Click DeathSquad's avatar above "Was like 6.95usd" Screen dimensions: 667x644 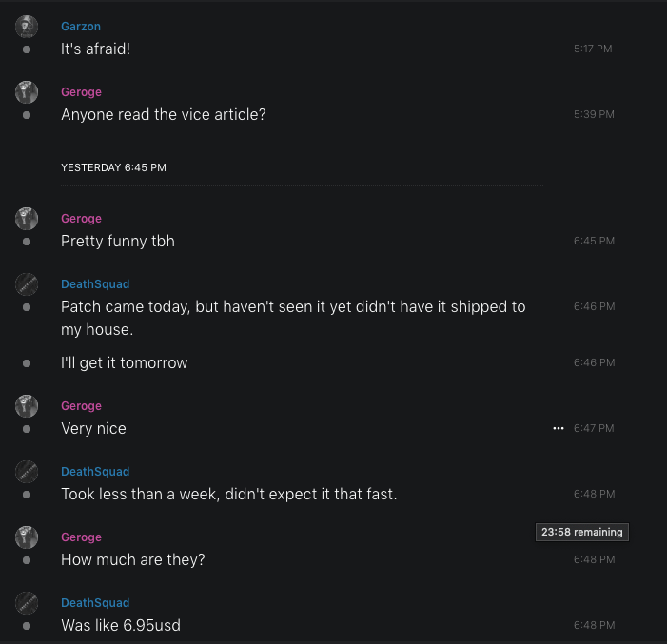click(27, 603)
